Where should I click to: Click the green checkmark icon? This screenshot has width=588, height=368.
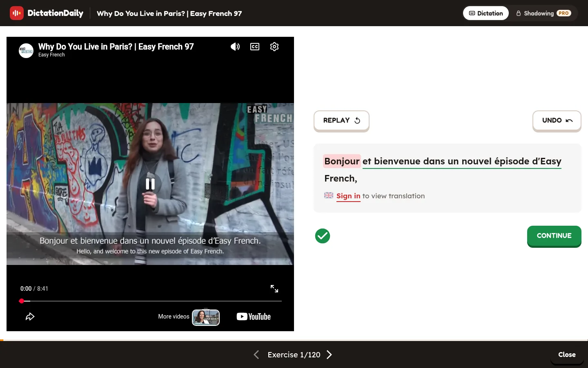pyautogui.click(x=323, y=236)
